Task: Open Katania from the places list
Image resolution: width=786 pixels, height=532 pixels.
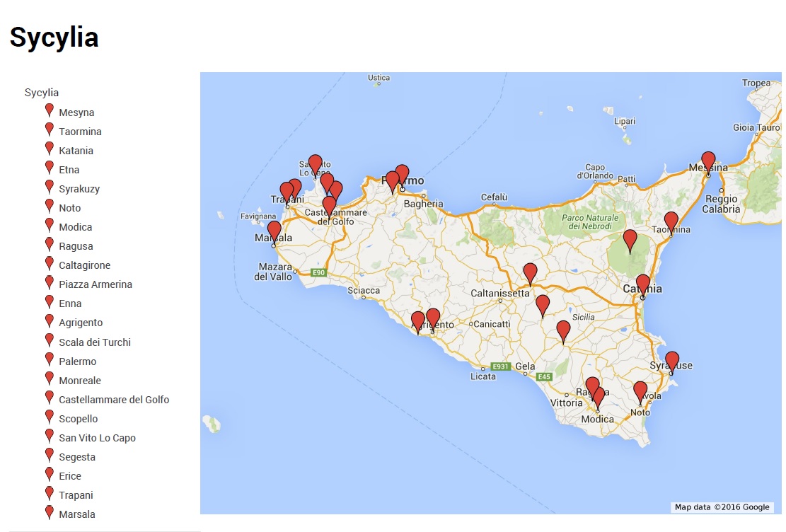Action: (x=76, y=151)
